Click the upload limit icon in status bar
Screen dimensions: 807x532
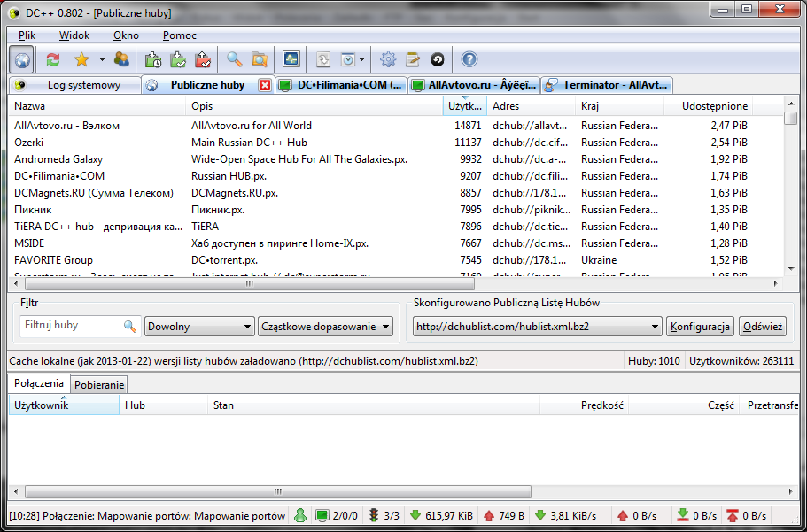(x=732, y=515)
